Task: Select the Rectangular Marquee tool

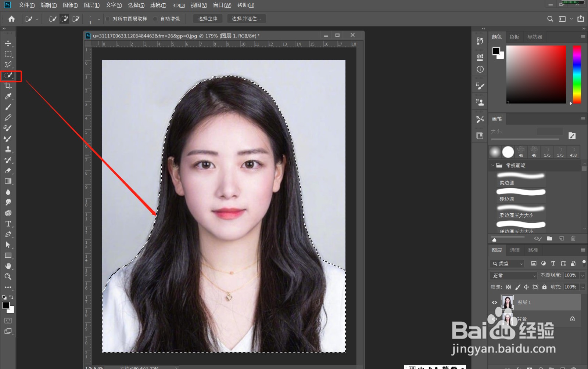Action: click(x=8, y=54)
